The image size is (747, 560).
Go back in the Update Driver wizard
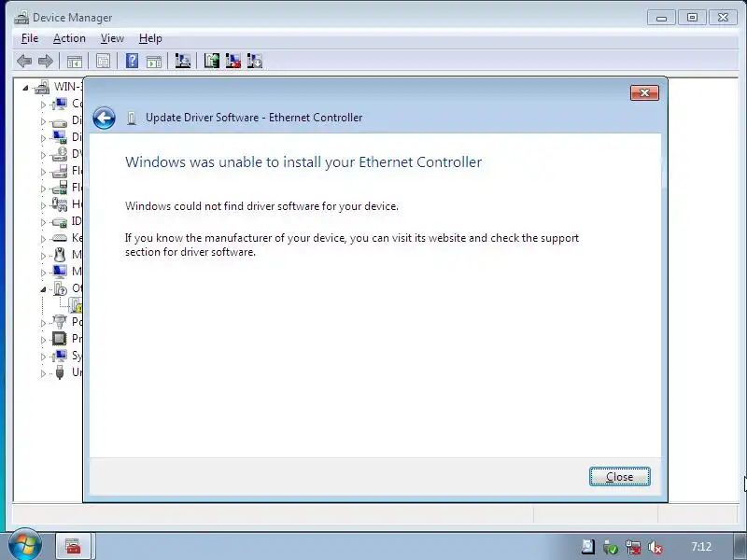click(x=105, y=118)
